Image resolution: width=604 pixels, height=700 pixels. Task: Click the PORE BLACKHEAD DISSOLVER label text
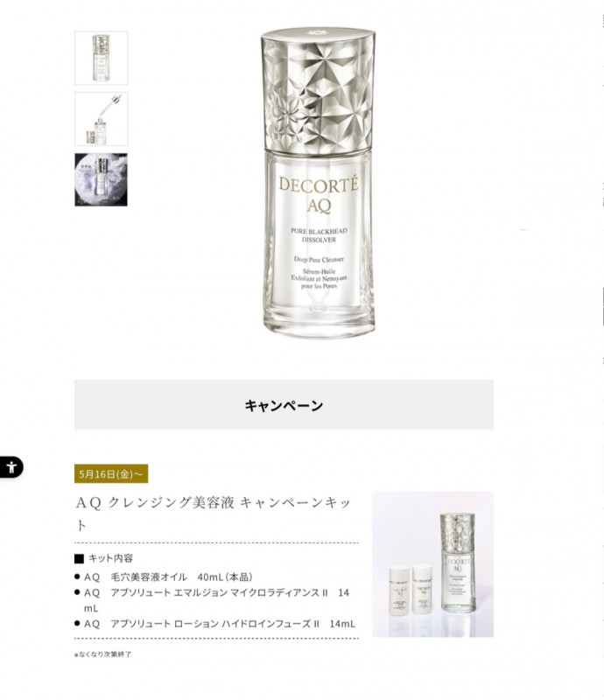click(x=319, y=235)
